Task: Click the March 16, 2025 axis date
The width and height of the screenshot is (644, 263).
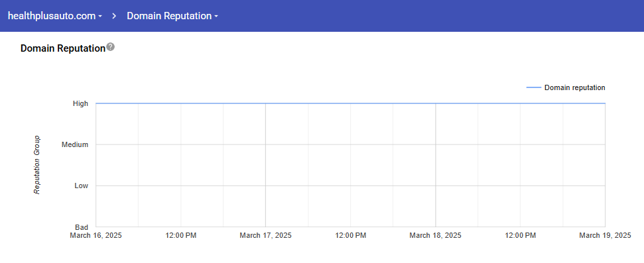Action: pyautogui.click(x=96, y=236)
